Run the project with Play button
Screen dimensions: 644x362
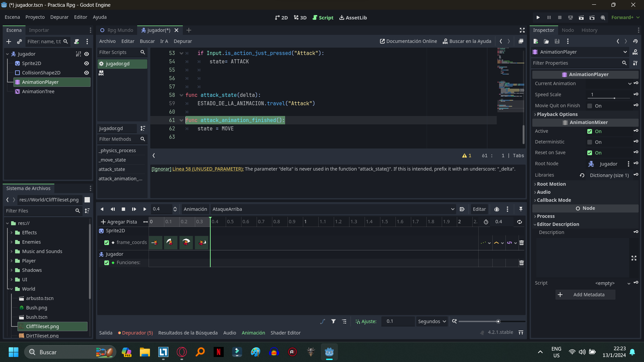pos(538,17)
